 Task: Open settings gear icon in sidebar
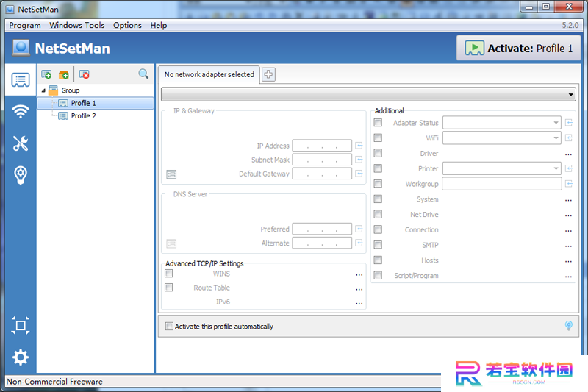point(21,357)
